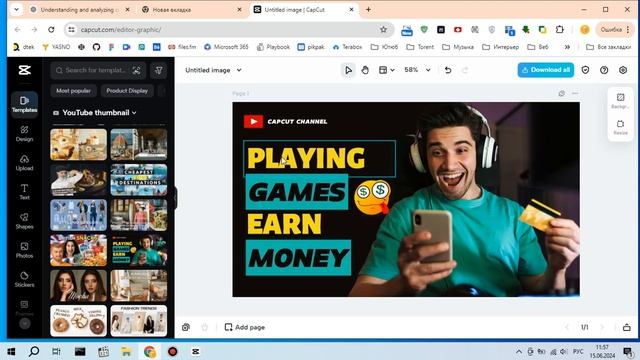Click the image search icon in template search
Screen dimensions: 640x360
(x=136, y=70)
